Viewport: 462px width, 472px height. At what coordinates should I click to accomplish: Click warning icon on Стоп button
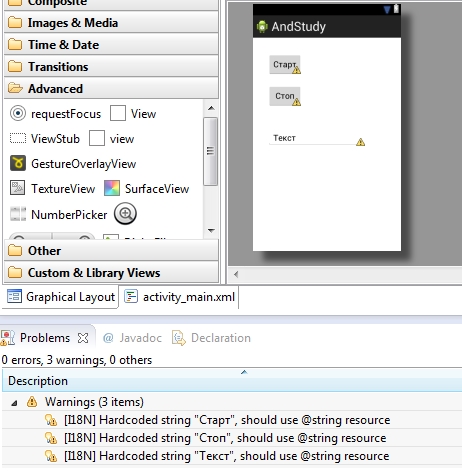(x=296, y=102)
